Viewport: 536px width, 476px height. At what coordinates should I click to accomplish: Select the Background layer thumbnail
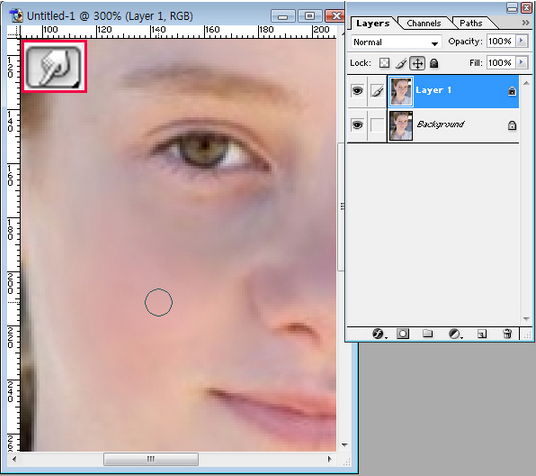401,126
